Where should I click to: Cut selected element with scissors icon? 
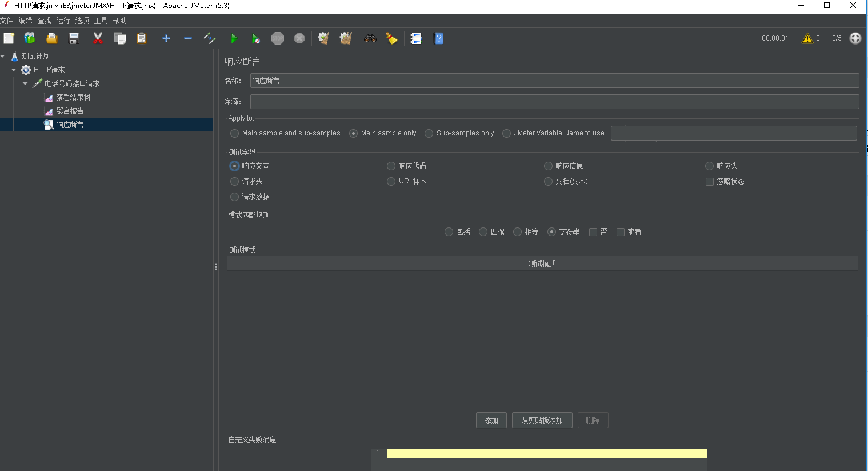(98, 38)
